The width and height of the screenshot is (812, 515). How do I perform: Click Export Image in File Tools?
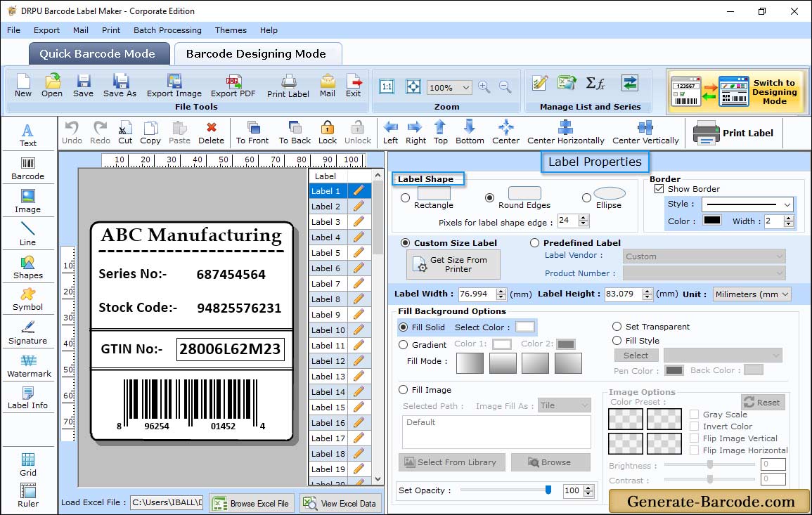tap(174, 86)
